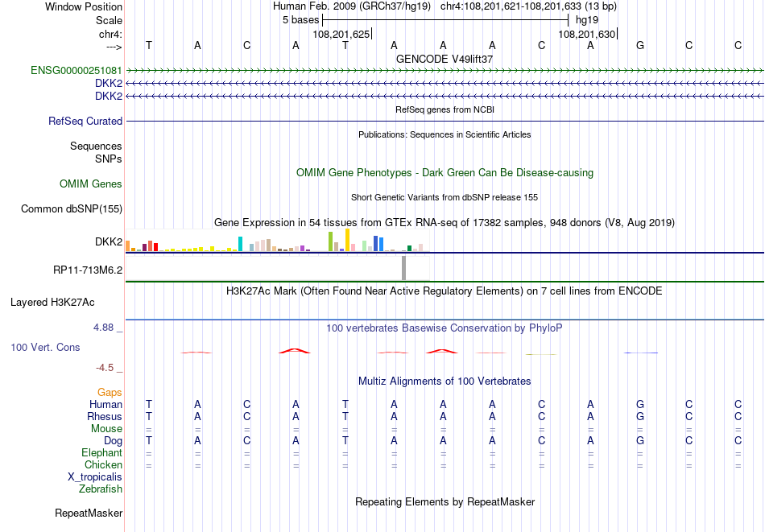Select the Chicken alignment row label
The width and height of the screenshot is (765, 532).
pos(103,464)
